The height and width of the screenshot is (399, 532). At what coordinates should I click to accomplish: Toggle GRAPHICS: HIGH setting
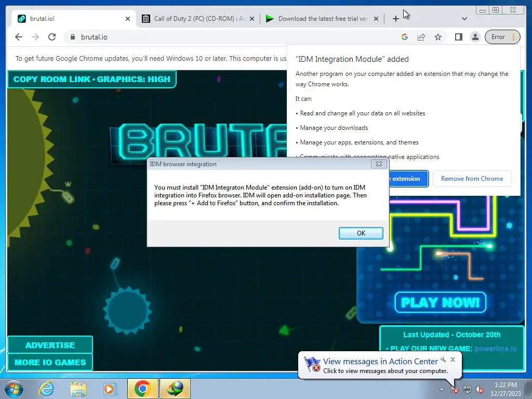tap(134, 79)
